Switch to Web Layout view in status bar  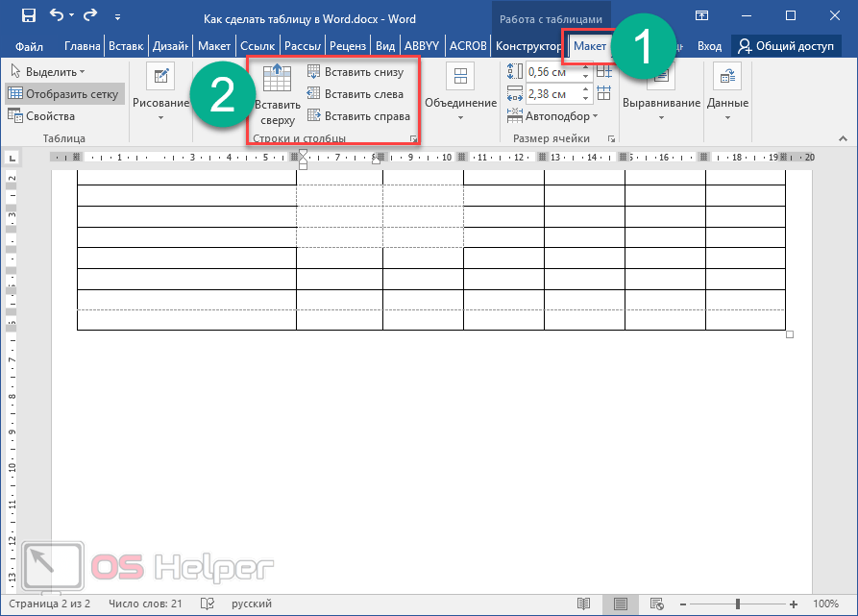point(657,604)
